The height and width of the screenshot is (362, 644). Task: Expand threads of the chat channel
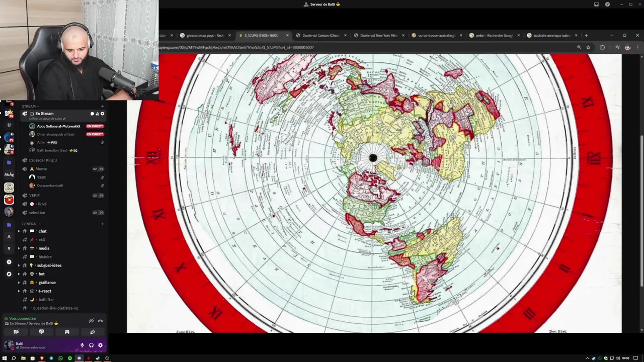pyautogui.click(x=19, y=231)
